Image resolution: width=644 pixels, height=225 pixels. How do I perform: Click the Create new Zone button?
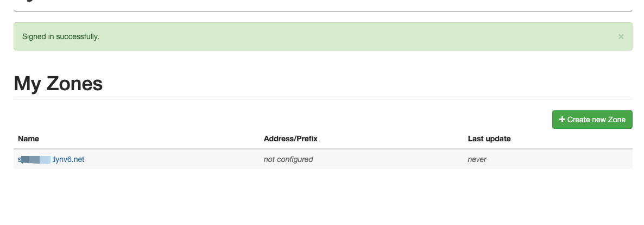592,119
